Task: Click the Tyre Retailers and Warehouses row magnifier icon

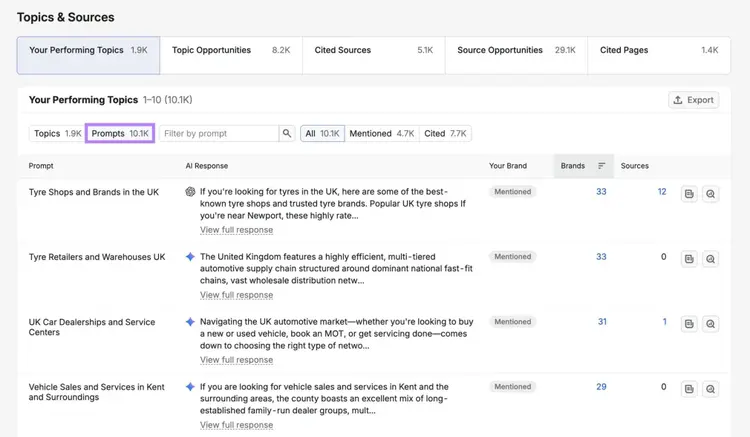Action: (x=710, y=259)
